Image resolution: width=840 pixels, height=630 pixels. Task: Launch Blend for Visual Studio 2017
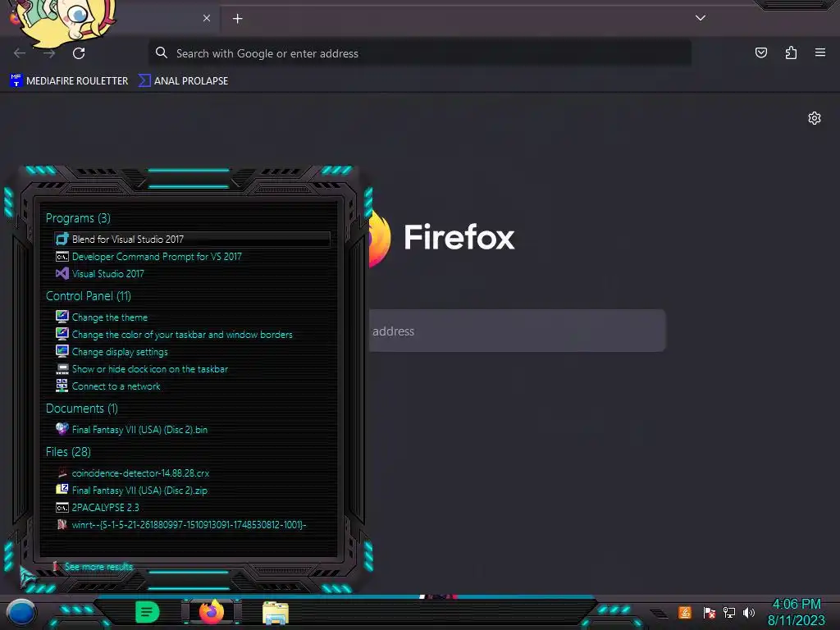pos(192,240)
